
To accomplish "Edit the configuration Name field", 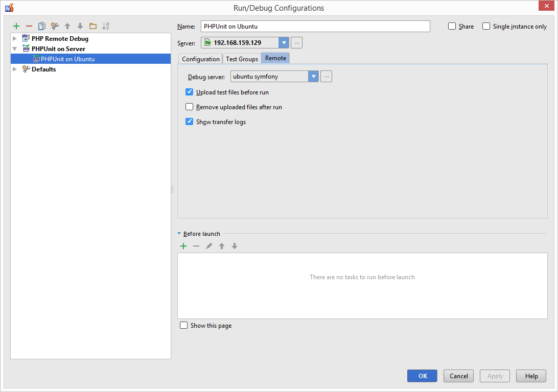I will (314, 26).
